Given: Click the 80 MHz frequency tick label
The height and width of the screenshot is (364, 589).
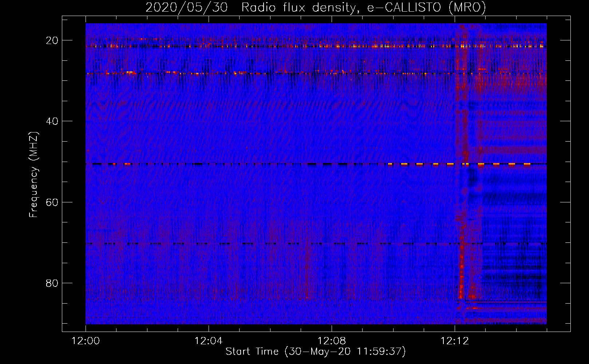Looking at the screenshot, I should 52,283.
